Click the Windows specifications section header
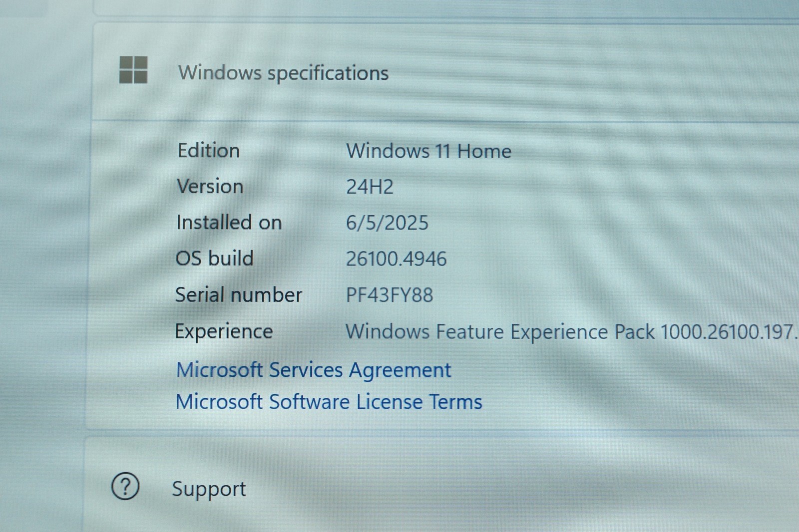This screenshot has height=532, width=799. coord(283,73)
